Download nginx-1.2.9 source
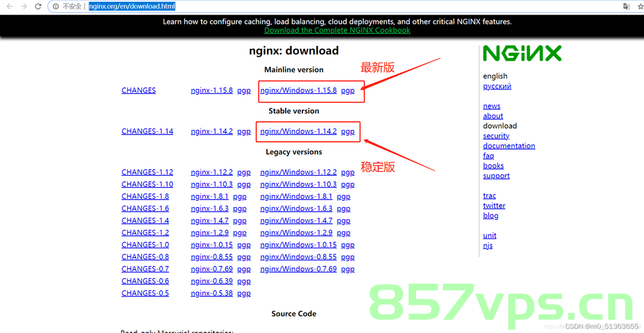Screen dimensions: 644x333 point(210,233)
